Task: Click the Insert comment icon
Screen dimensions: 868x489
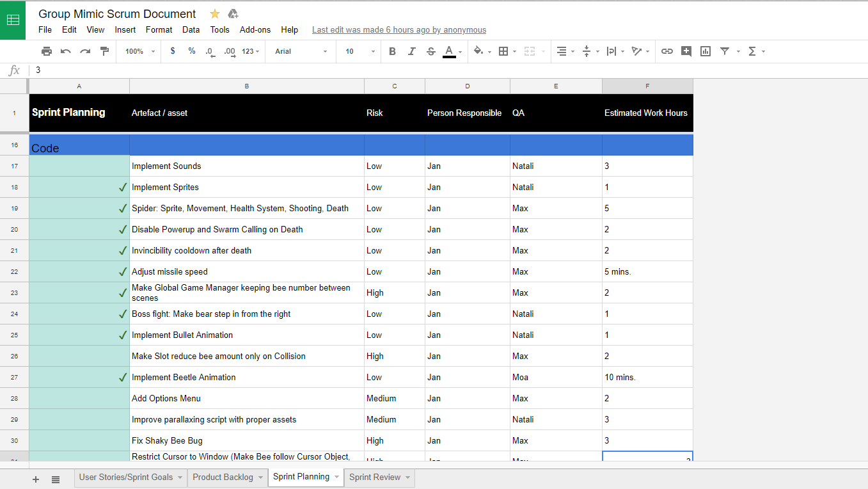Action: point(686,51)
